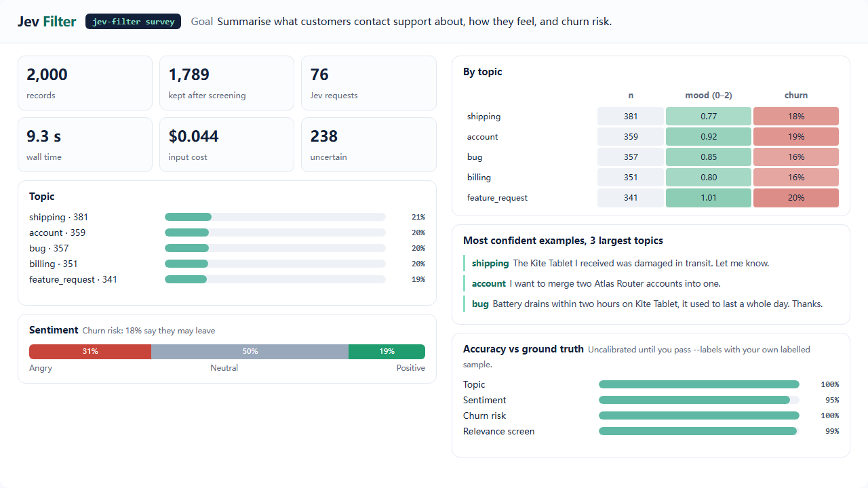Click the shipping · 381 progress bar in Topic
The width and height of the screenshot is (868, 488).
[275, 217]
